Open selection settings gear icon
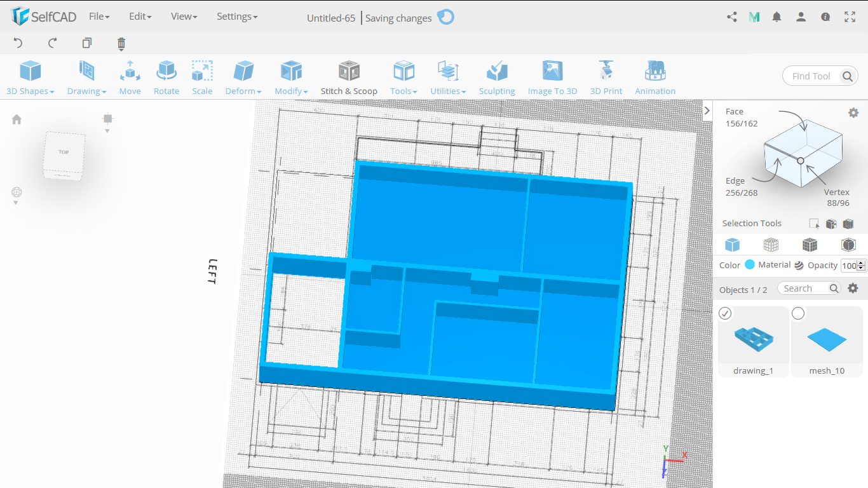The width and height of the screenshot is (868, 488). click(853, 112)
